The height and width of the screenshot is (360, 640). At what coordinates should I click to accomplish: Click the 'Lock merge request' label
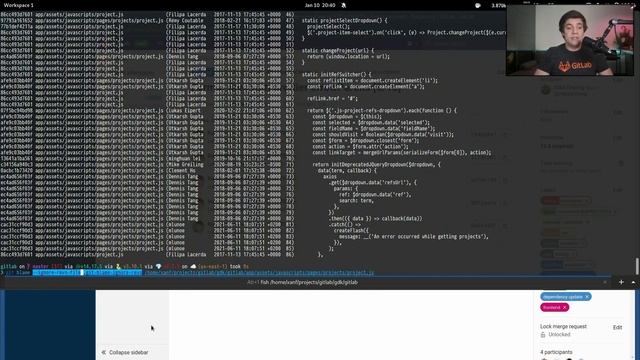coord(563,327)
